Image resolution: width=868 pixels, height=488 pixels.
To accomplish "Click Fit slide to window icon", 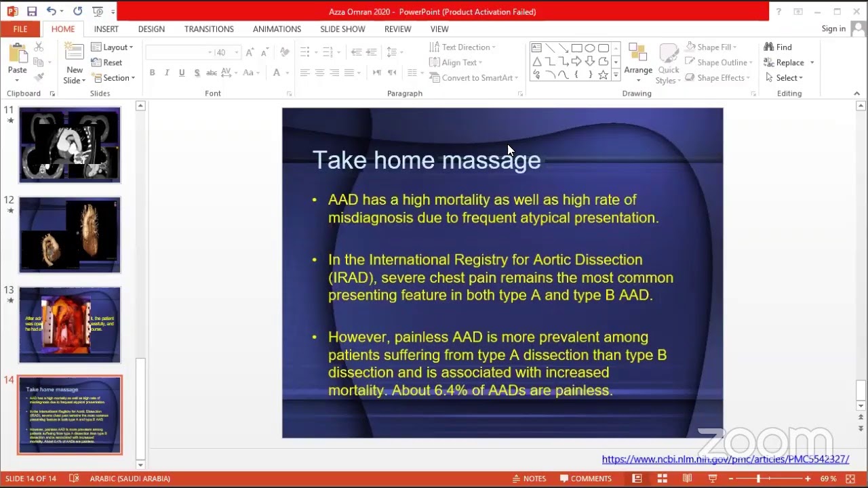I will 850,479.
